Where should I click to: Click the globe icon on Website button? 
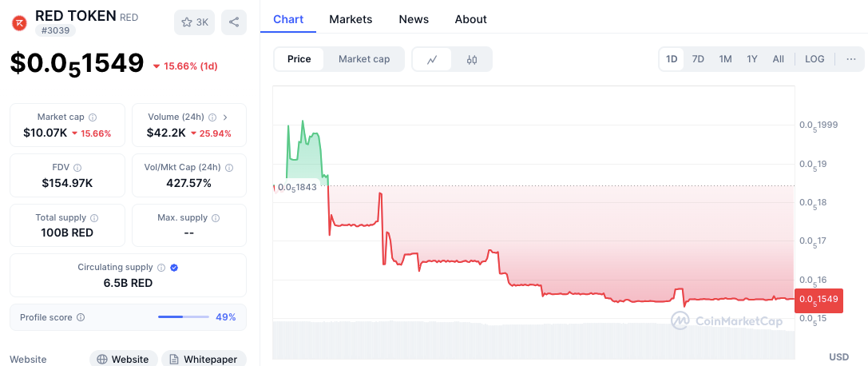pos(102,360)
